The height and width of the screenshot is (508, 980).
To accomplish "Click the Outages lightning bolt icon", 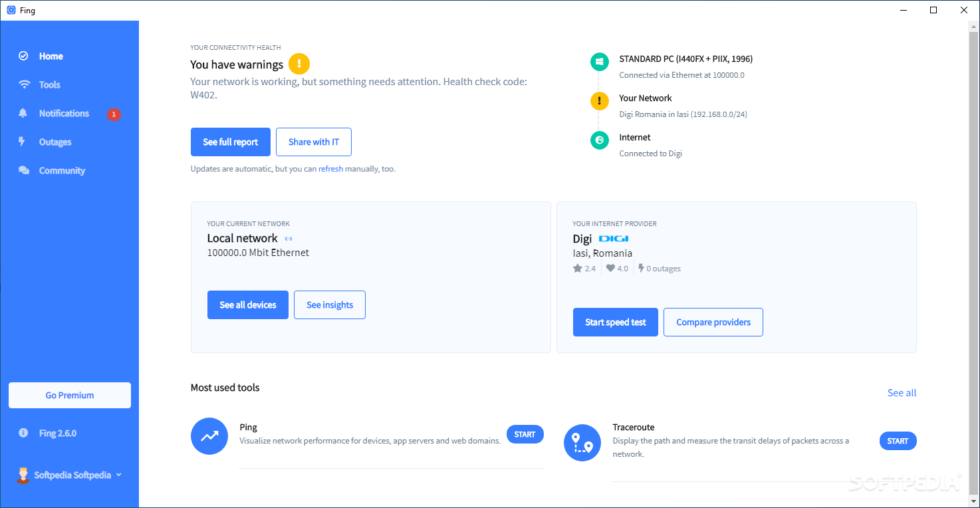I will click(x=22, y=142).
